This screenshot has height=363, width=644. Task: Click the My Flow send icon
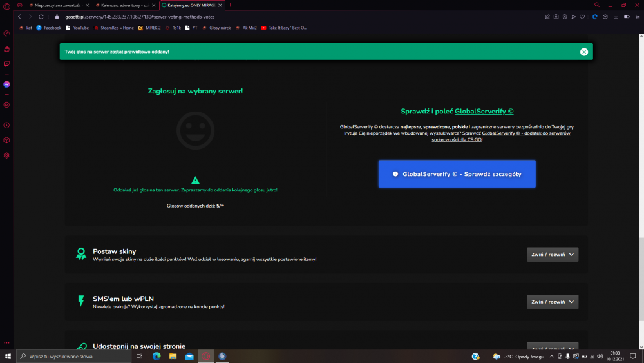pos(573,17)
